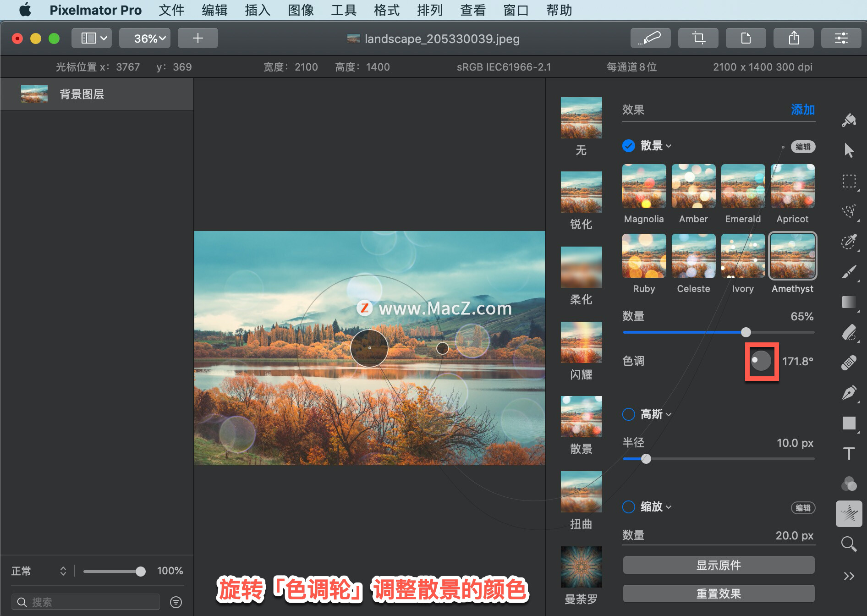The width and height of the screenshot is (867, 616).
Task: Click the 添加 effects link
Action: [x=803, y=110]
